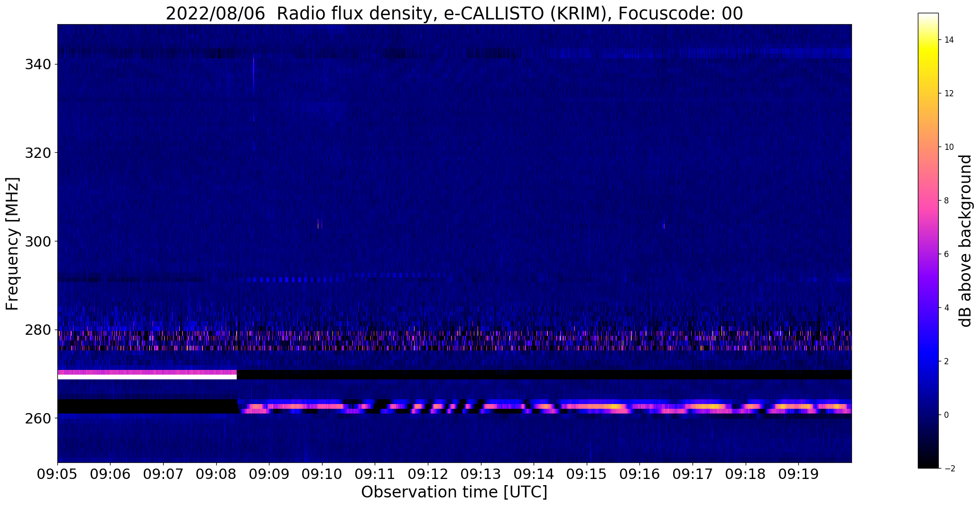Click the 09:15 time tick label
Screen dimensions: 980x506
[x=587, y=475]
